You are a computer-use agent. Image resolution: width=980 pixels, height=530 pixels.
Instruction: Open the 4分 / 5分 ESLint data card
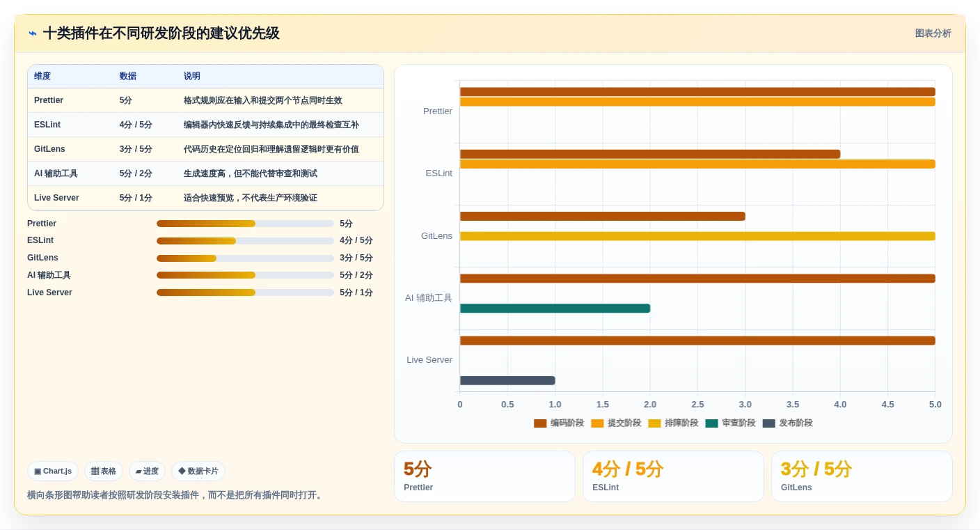(x=673, y=476)
